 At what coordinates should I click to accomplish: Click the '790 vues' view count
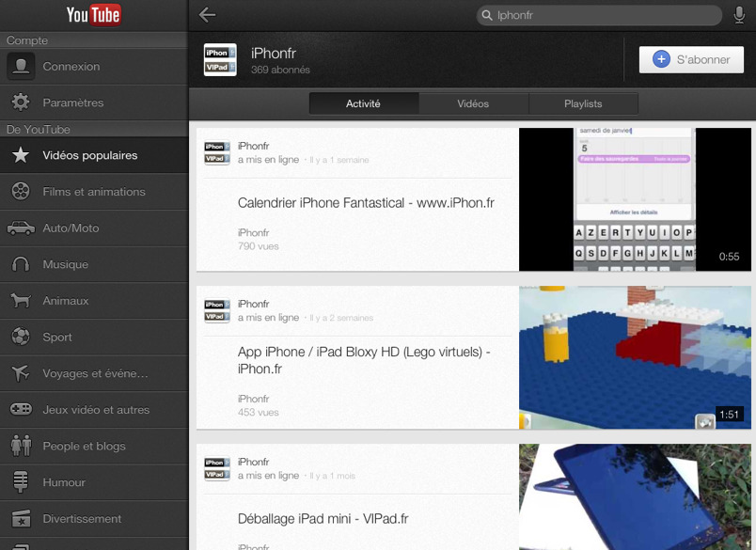pyautogui.click(x=258, y=246)
